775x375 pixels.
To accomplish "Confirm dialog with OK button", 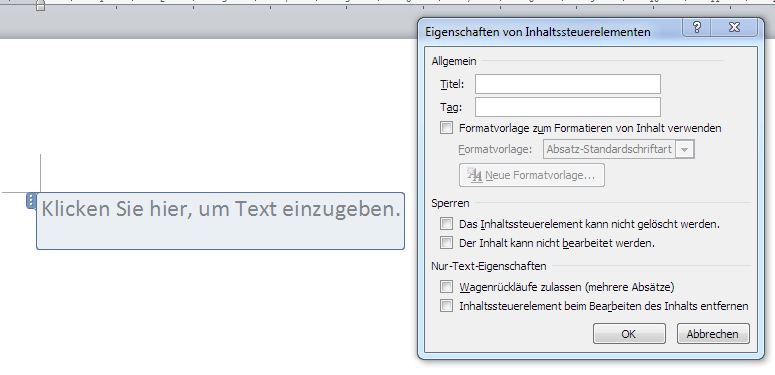I will coord(629,334).
